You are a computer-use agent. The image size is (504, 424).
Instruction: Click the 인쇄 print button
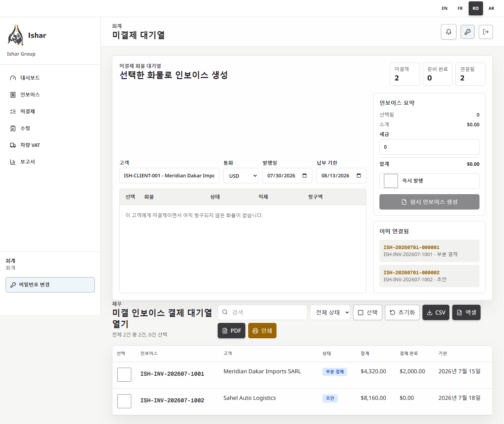(x=262, y=331)
